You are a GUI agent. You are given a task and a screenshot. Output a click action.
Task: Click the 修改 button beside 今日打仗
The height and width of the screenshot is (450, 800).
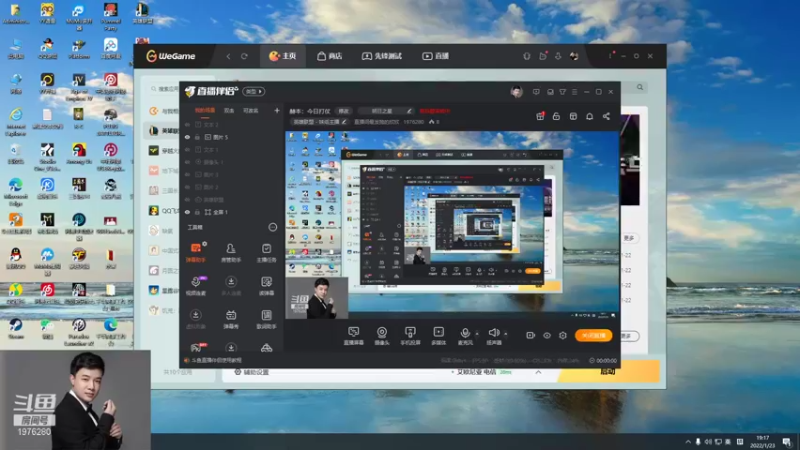pyautogui.click(x=343, y=111)
